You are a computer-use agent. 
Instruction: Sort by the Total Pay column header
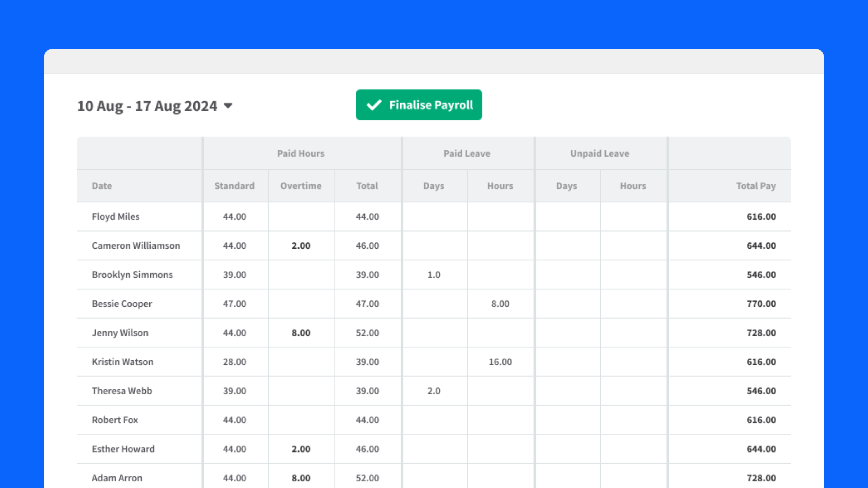pyautogui.click(x=756, y=185)
